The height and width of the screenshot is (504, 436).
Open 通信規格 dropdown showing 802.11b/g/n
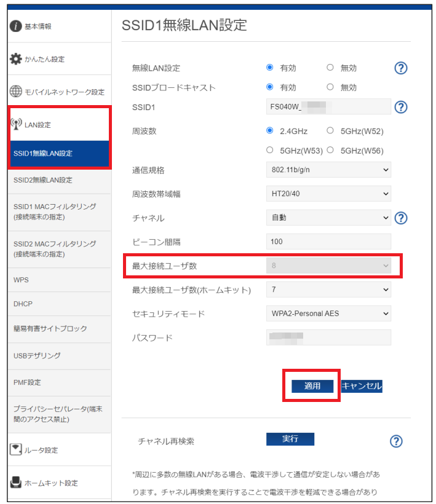[328, 170]
